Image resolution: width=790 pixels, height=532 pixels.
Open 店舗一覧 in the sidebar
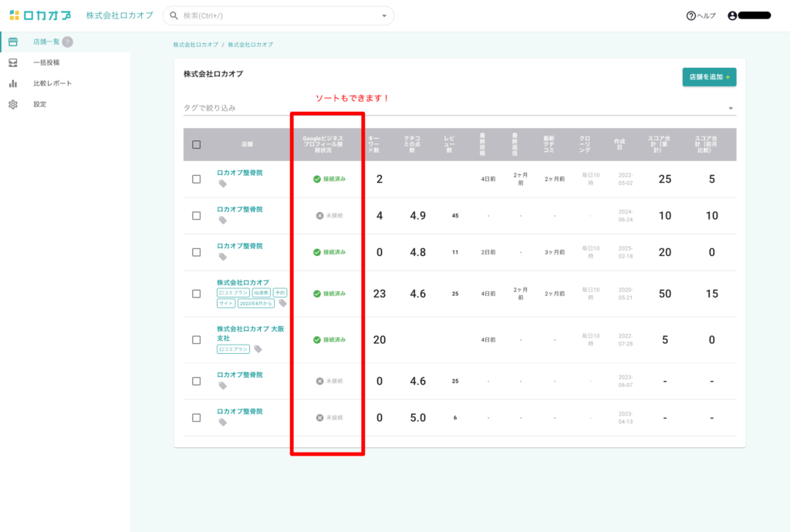click(65, 42)
